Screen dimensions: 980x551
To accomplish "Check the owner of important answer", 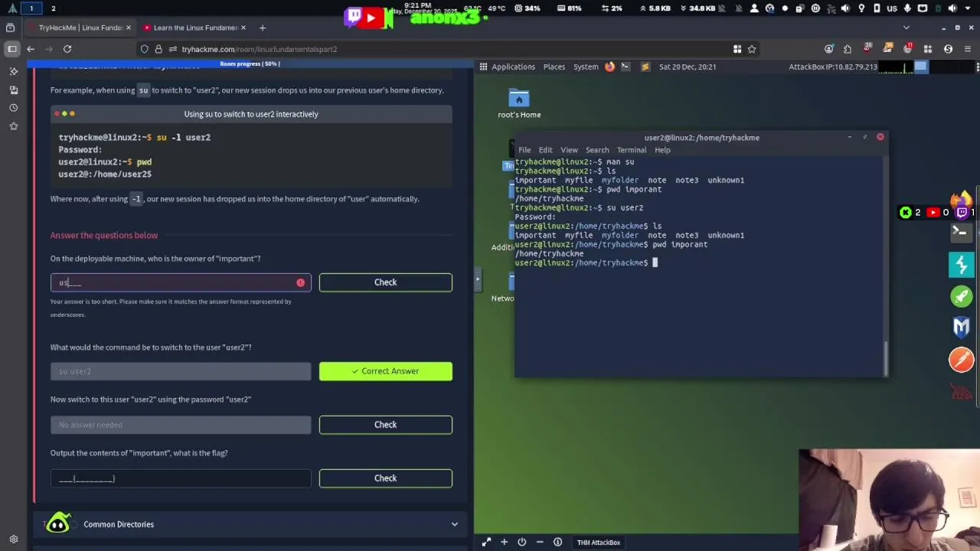I will 385,282.
